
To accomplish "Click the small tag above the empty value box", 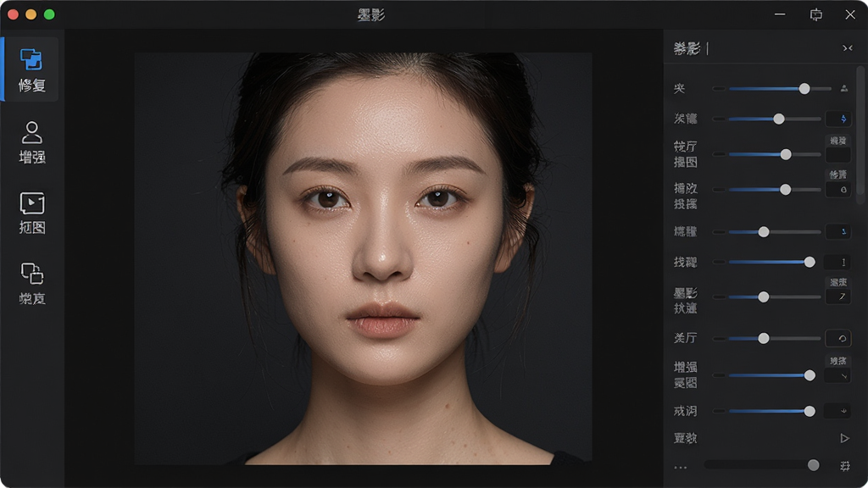I will (x=838, y=141).
